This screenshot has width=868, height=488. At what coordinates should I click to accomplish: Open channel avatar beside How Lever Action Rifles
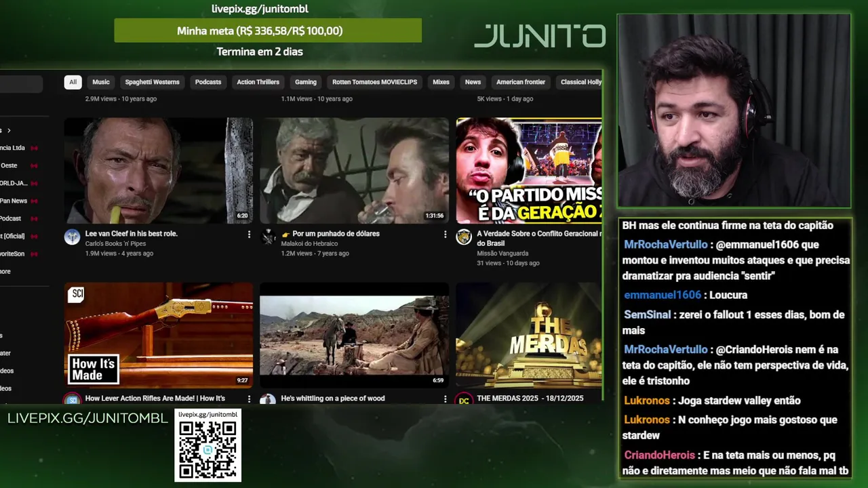72,399
